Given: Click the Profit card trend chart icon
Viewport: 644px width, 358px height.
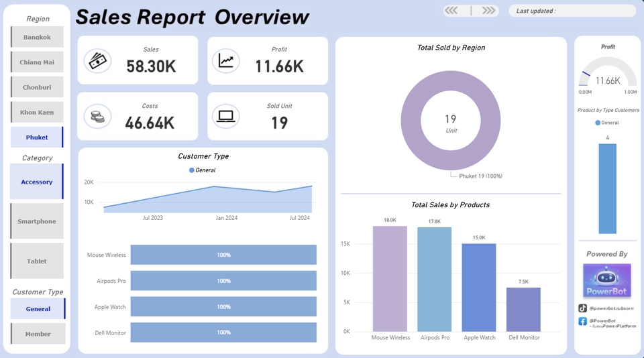Looking at the screenshot, I should point(226,61).
